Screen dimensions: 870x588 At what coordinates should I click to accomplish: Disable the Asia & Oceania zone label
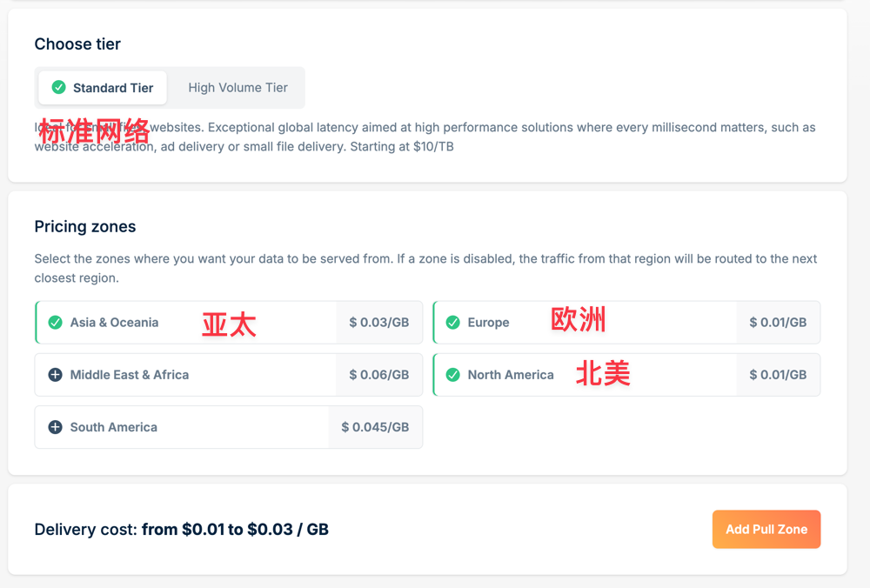pyautogui.click(x=114, y=323)
